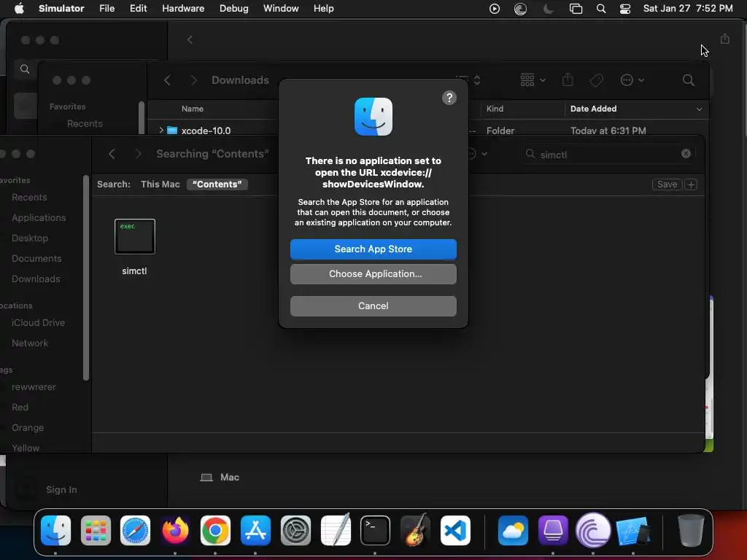
Task: Open Finder from the Dock
Action: point(55,530)
